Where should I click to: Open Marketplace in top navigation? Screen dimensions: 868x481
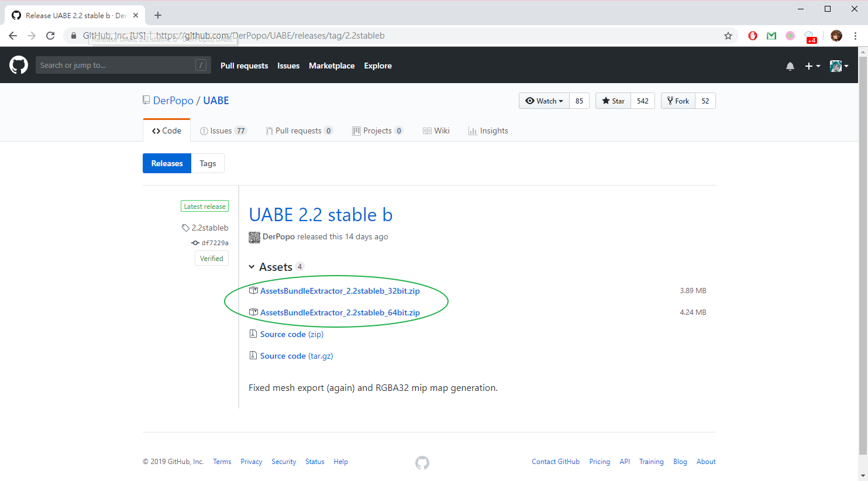[332, 66]
